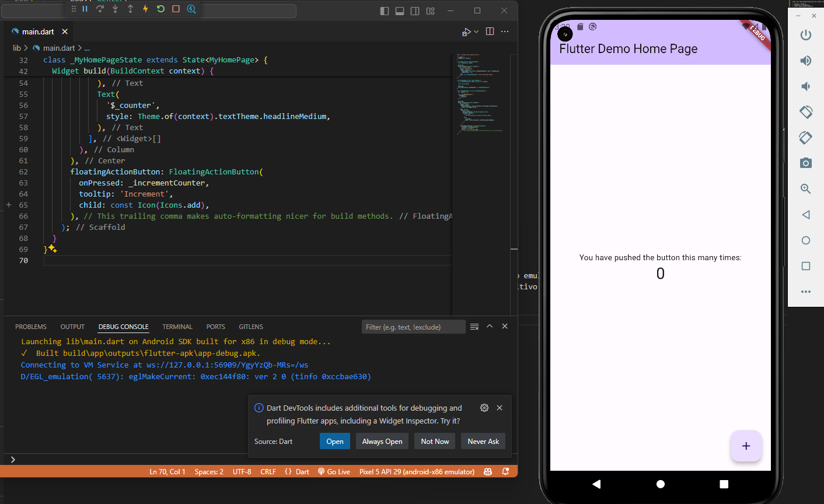
Task: Click the hot reload lightning icon
Action: click(x=145, y=9)
